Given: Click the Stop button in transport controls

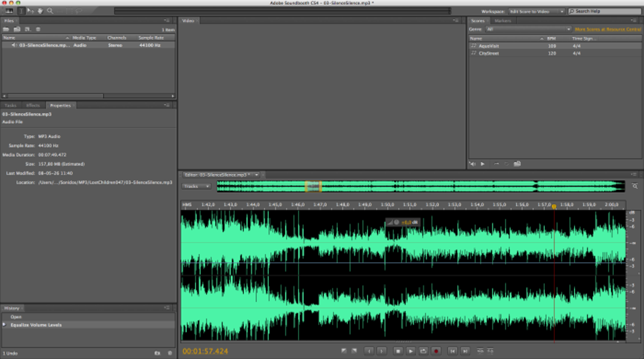Looking at the screenshot, I should 398,351.
